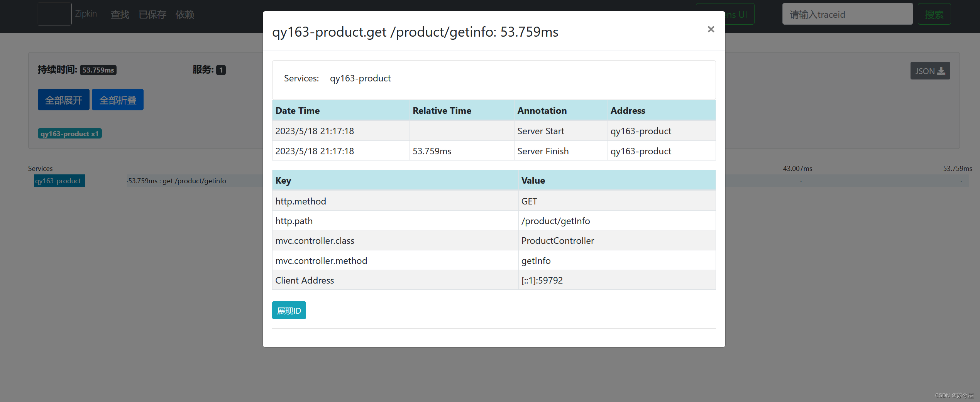Select the http.method key cell

click(395, 201)
